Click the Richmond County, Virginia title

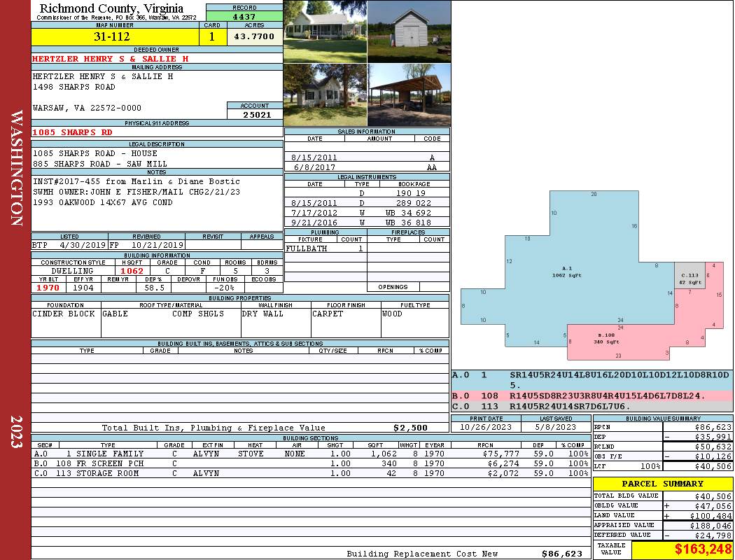coord(111,8)
